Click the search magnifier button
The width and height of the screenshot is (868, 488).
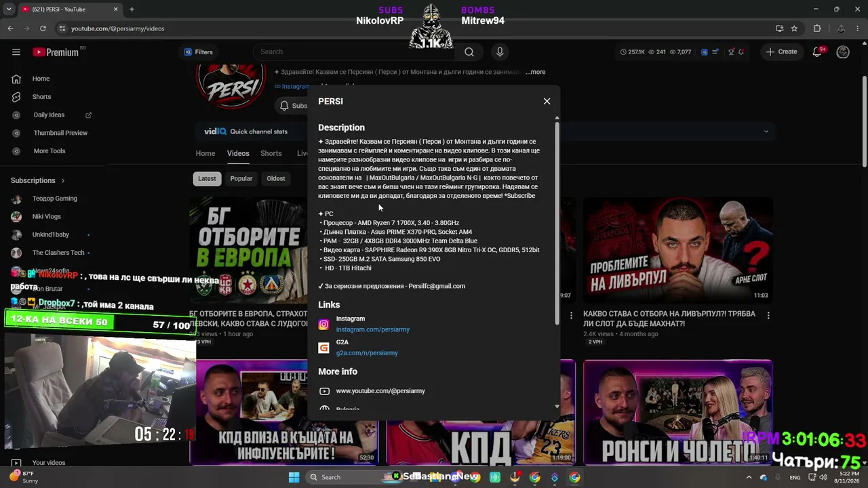(469, 52)
